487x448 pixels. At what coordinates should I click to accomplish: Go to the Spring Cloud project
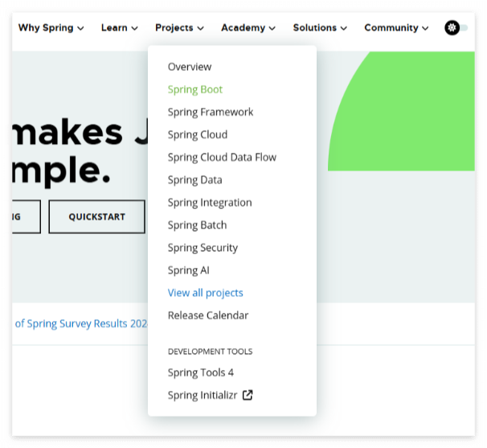[198, 135]
